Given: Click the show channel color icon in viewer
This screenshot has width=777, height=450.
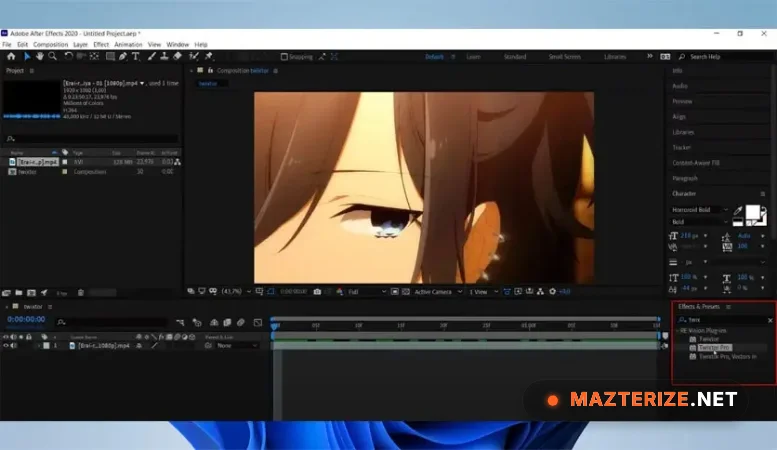Looking at the screenshot, I should 339,291.
